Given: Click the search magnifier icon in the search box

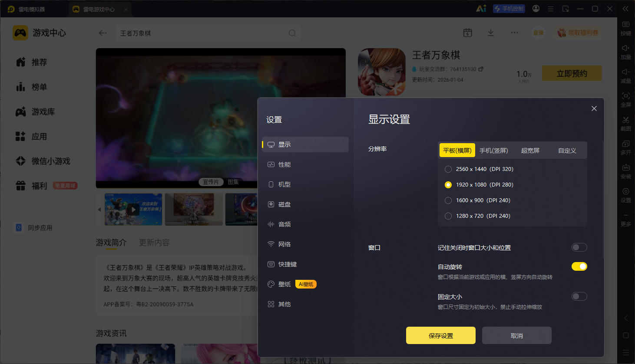Looking at the screenshot, I should pos(292,33).
